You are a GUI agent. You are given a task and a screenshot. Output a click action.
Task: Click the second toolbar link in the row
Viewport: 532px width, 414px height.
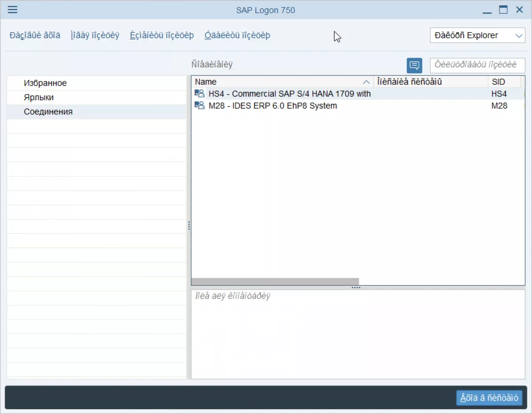tap(95, 35)
